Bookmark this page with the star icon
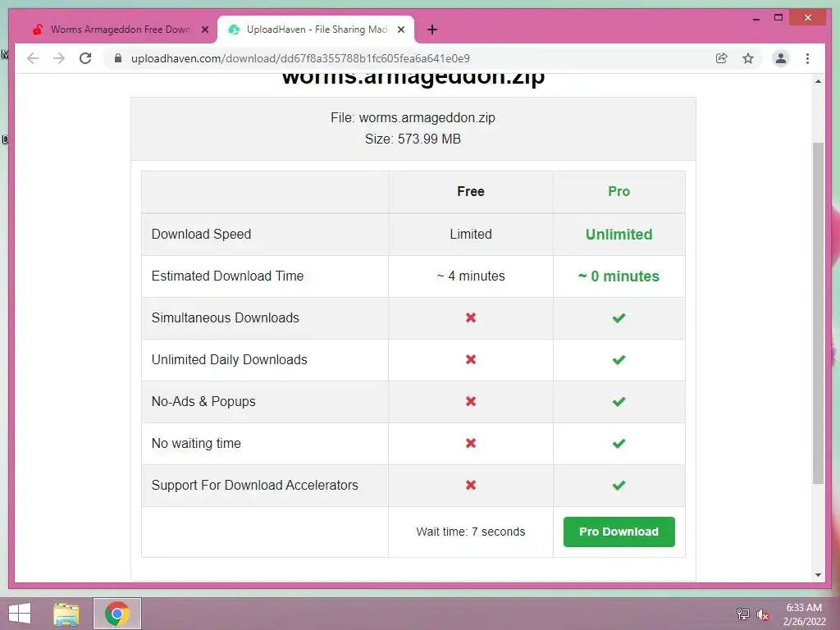 coord(748,58)
